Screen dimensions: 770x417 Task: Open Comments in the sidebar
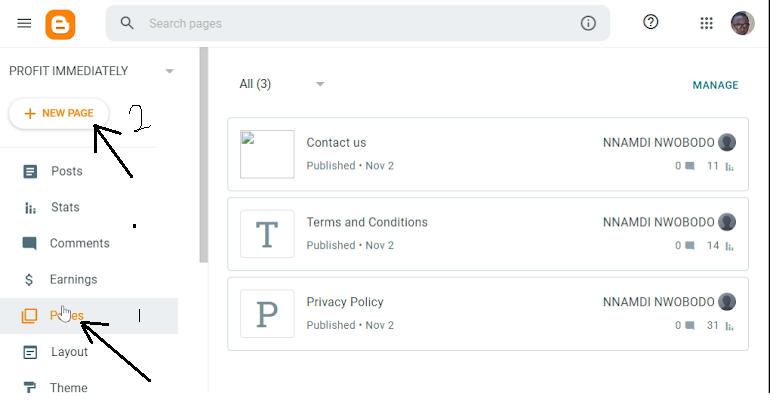[x=79, y=243]
